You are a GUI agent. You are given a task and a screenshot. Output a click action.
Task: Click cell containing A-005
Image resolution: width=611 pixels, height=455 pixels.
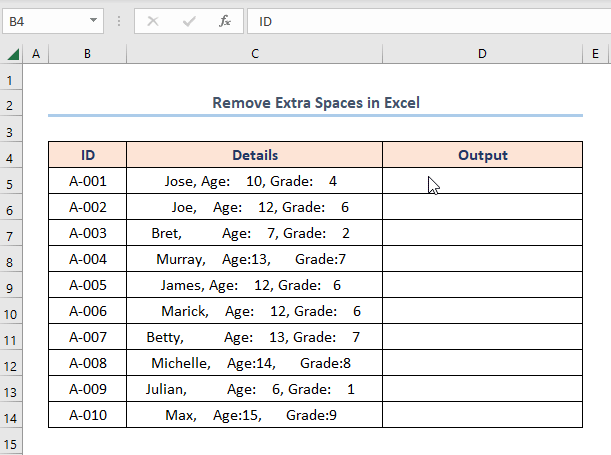coord(88,285)
